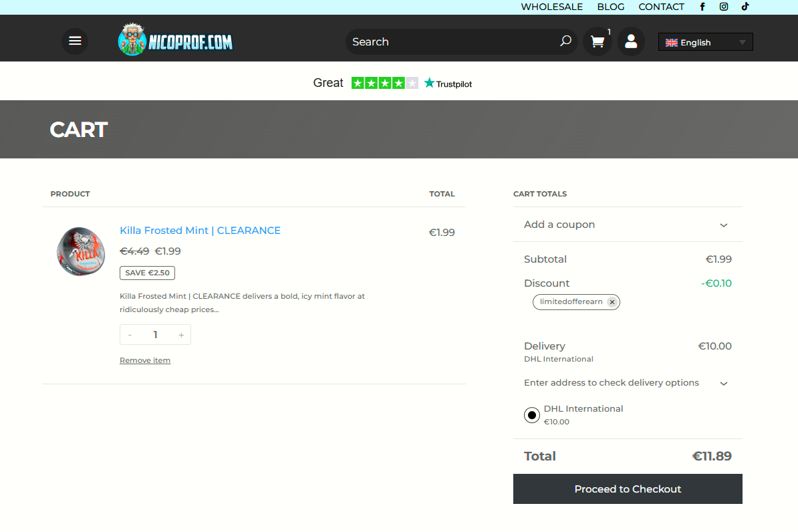Click the Killa product thumbnail
Image resolution: width=798 pixels, height=532 pixels.
click(x=81, y=251)
